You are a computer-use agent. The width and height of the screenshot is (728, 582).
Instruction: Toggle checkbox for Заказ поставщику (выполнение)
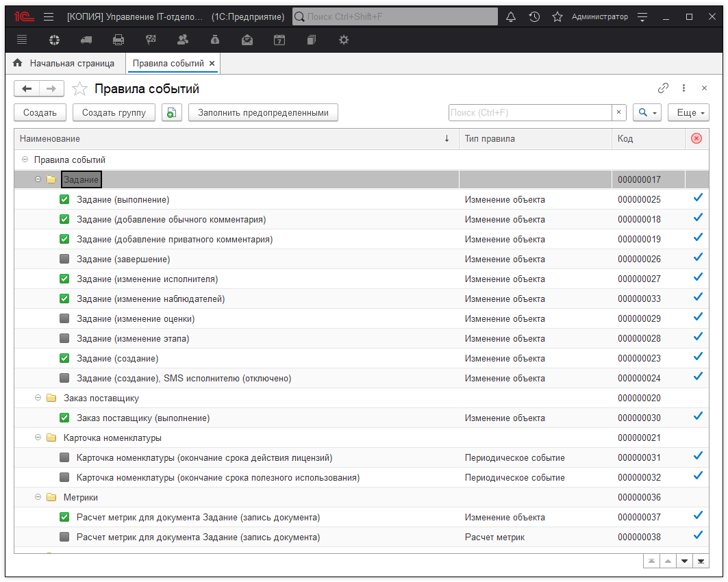64,418
